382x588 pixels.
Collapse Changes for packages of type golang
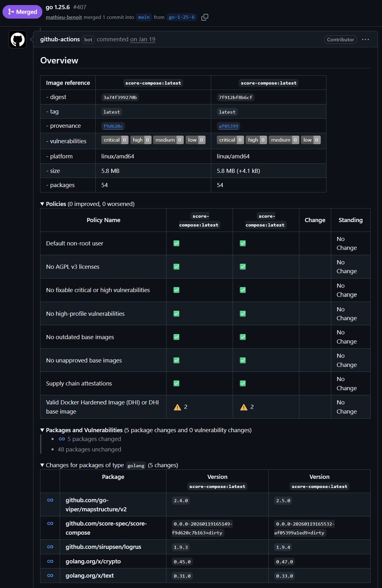[42, 465]
